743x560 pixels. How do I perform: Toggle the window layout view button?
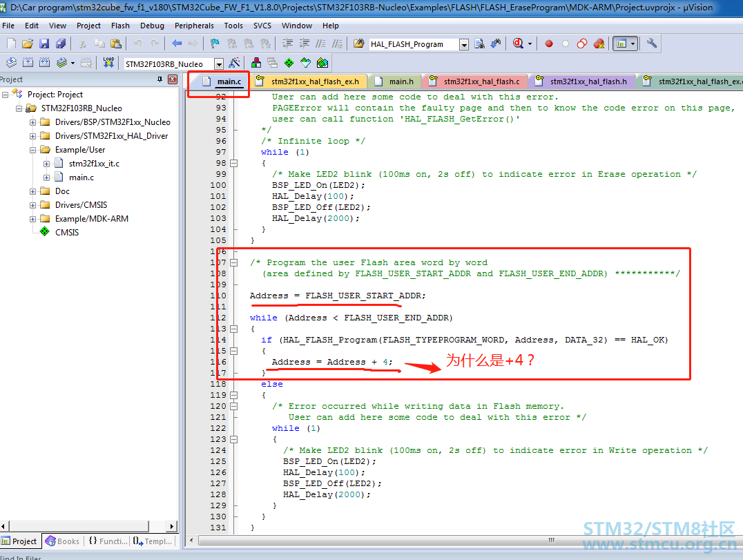pyautogui.click(x=621, y=44)
